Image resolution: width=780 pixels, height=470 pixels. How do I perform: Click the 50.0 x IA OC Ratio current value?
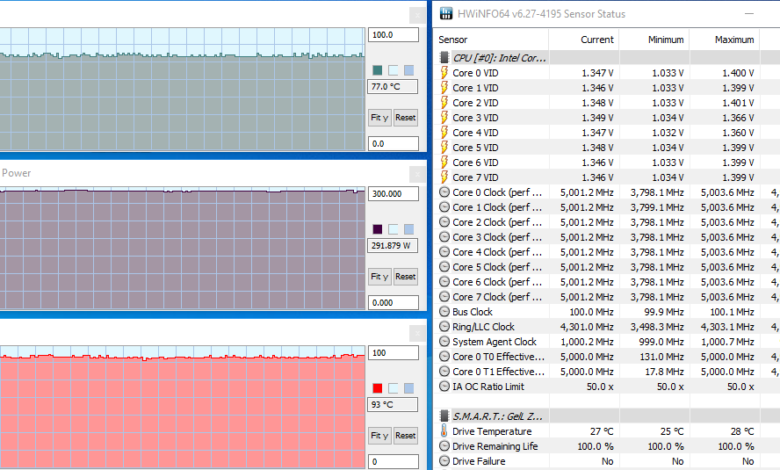(x=599, y=386)
